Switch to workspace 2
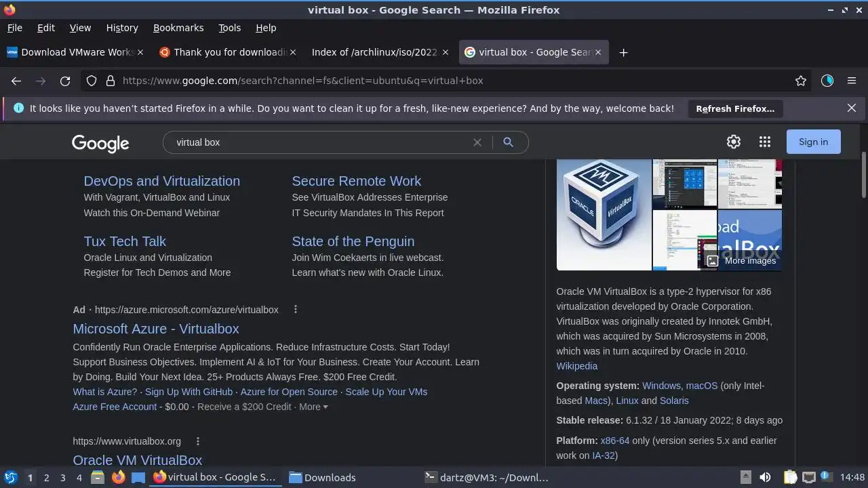 [46, 478]
